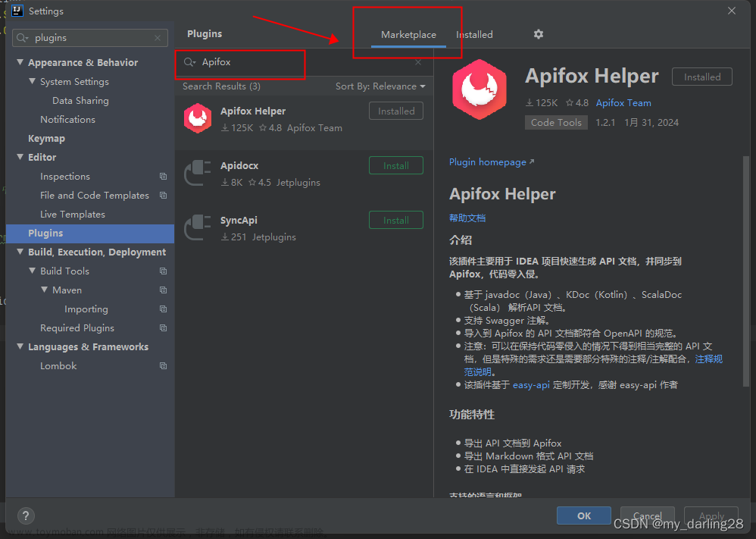Screen dimensions: 756x539
Task: Switch to the Installed tab
Action: pos(474,35)
